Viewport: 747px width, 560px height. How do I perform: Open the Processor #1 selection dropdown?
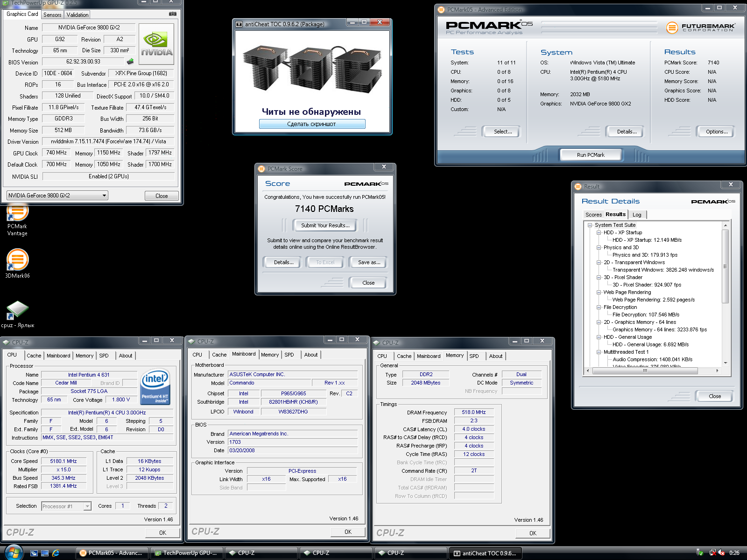66,506
